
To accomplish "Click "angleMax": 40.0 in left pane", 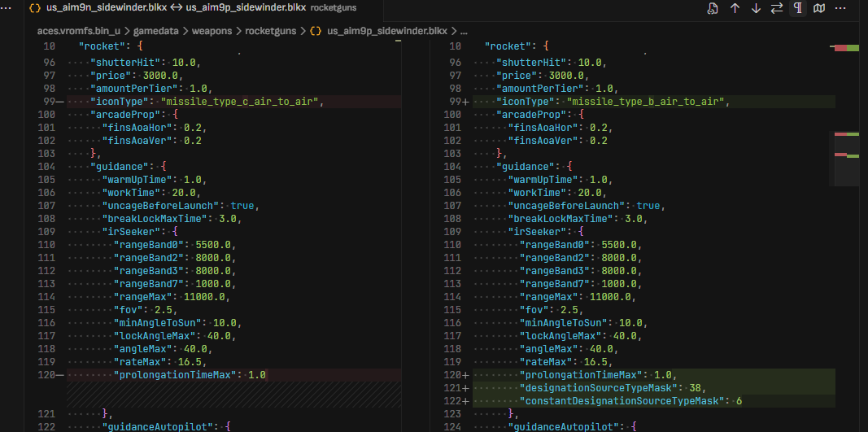I will [x=164, y=349].
